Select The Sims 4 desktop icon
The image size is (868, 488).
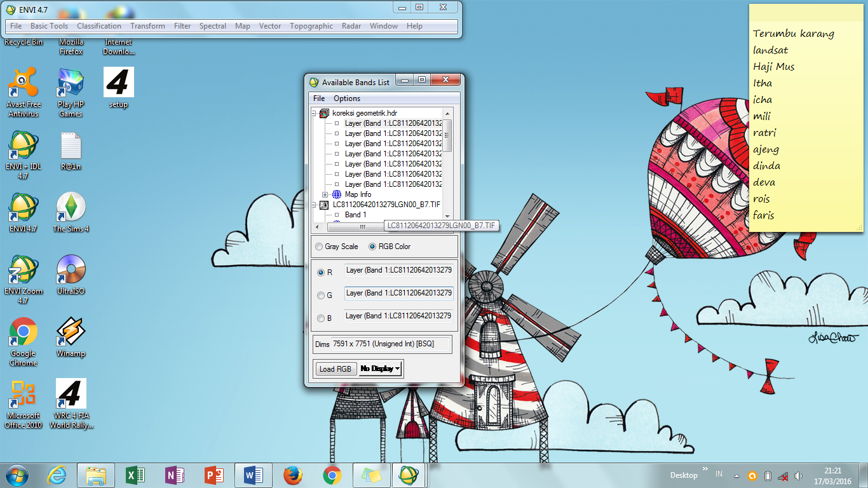(x=71, y=213)
